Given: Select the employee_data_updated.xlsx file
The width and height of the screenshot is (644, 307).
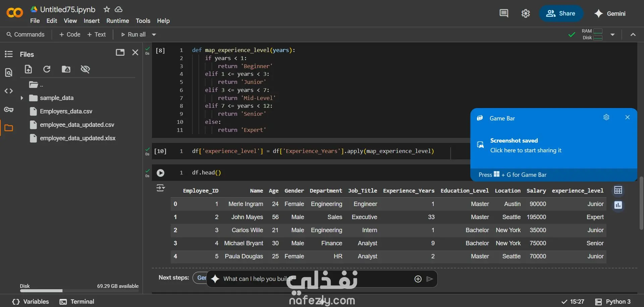Looking at the screenshot, I should [78, 138].
